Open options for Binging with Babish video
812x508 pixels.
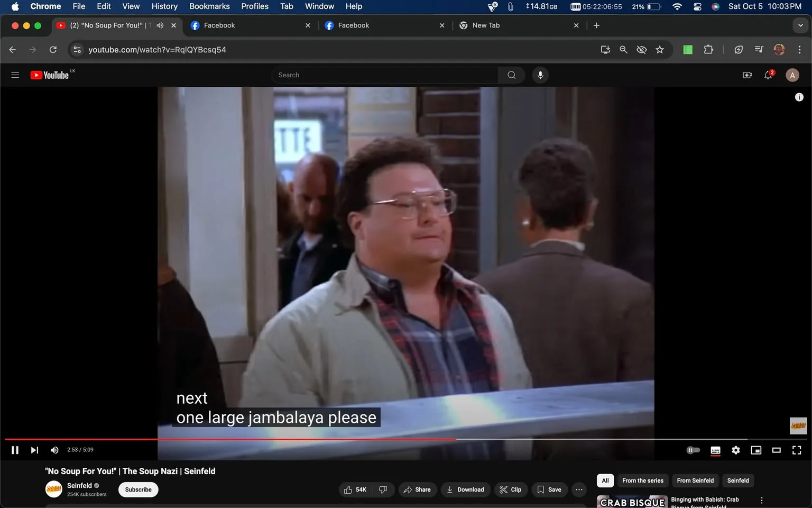coord(762,501)
